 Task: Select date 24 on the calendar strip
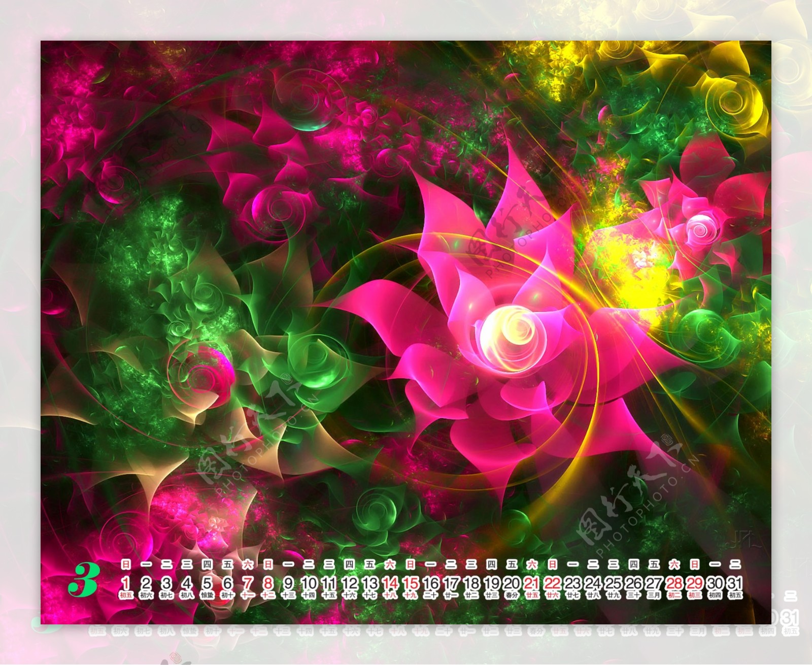coord(593,583)
